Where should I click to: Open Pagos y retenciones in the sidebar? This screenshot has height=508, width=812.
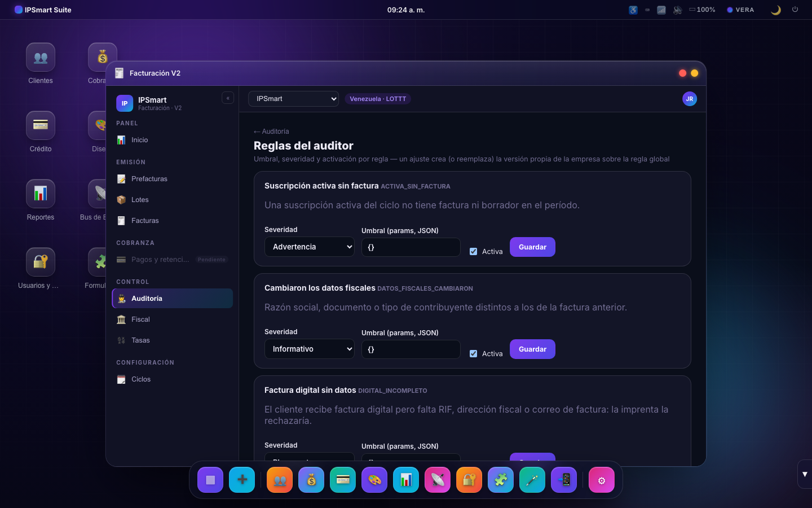tap(173, 260)
